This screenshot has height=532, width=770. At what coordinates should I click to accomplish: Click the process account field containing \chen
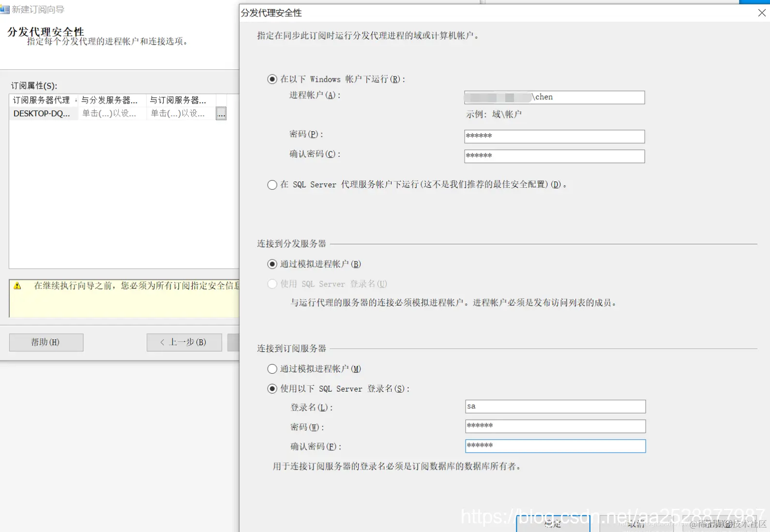[554, 97]
